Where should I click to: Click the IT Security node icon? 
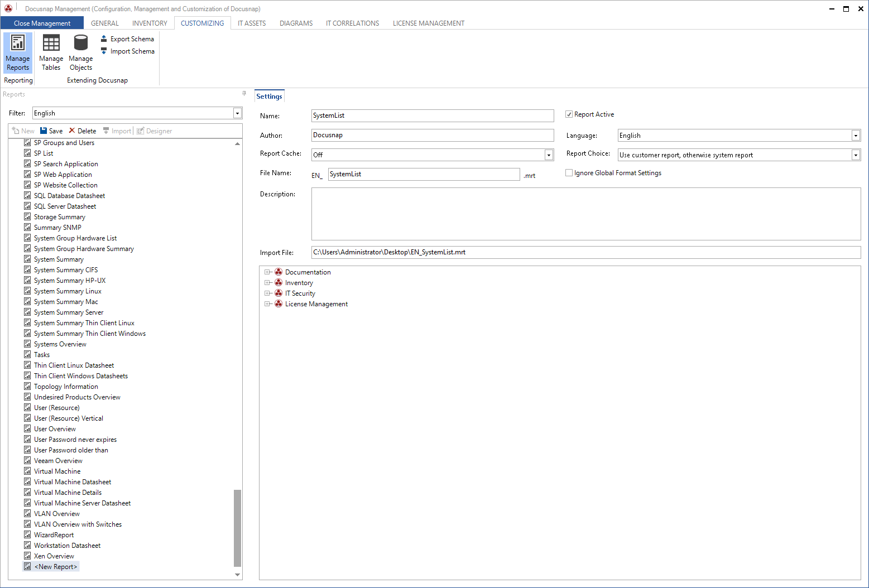click(279, 293)
